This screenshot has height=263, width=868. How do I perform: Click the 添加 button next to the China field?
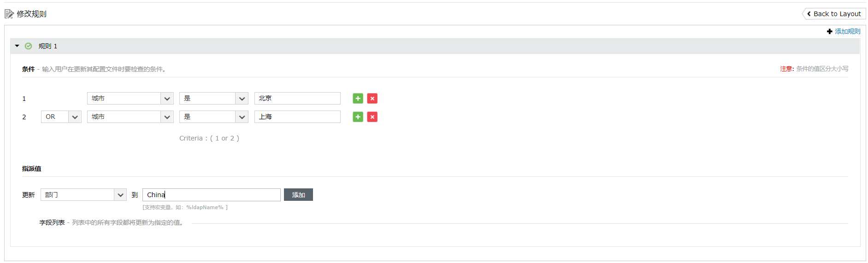point(298,195)
